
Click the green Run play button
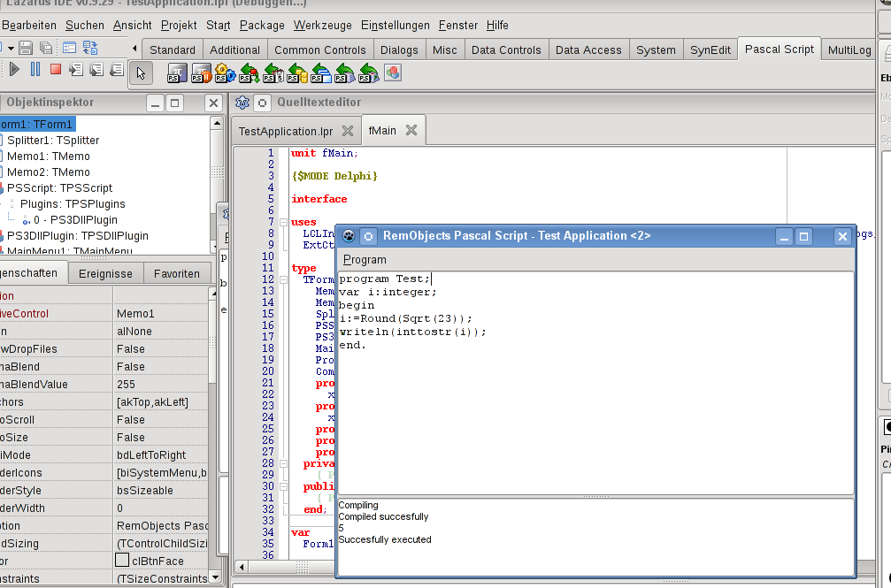[15, 69]
